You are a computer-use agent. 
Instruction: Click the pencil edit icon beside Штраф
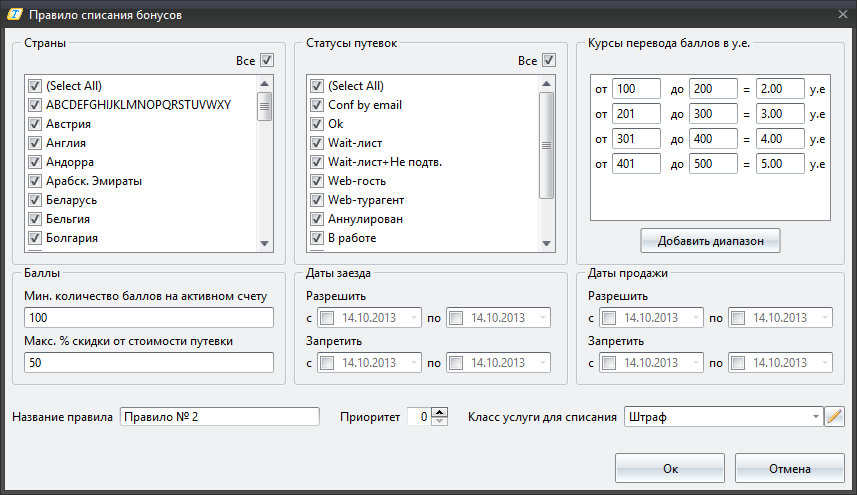pyautogui.click(x=834, y=416)
